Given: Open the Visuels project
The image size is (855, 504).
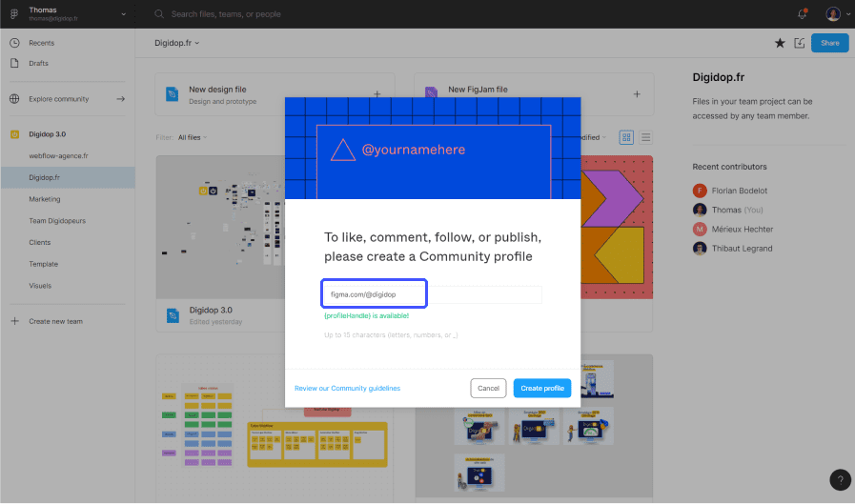Looking at the screenshot, I should 40,286.
